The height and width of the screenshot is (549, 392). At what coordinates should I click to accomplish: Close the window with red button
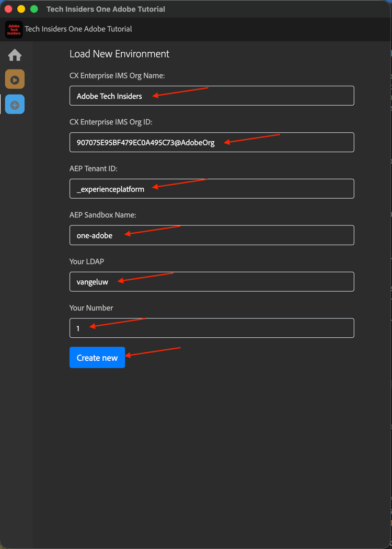8,9
